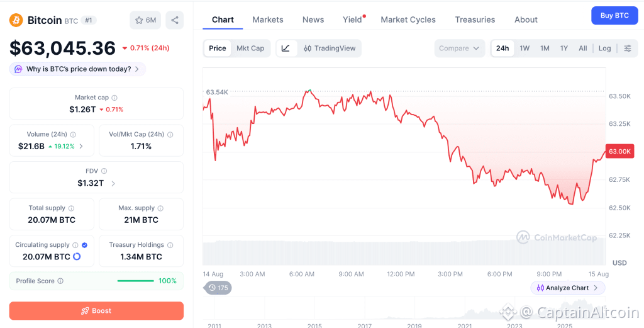Toggle chart to Mkt Cap view
The width and height of the screenshot is (644, 328).
click(250, 48)
